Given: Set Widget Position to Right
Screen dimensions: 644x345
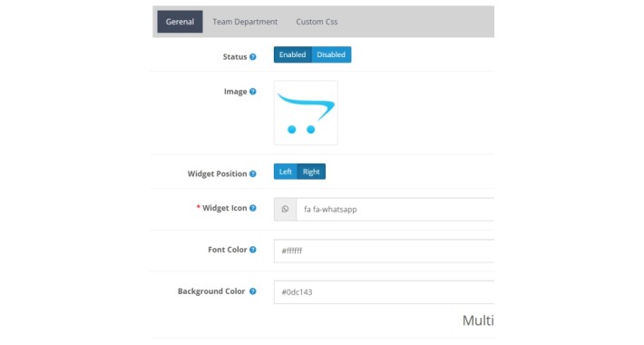Looking at the screenshot, I should (x=311, y=172).
